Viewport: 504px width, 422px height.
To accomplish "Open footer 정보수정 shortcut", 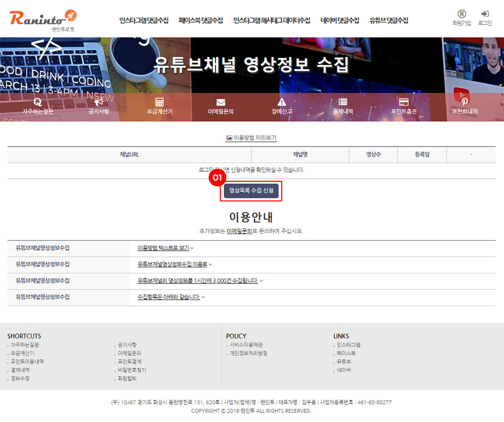I will (x=20, y=379).
